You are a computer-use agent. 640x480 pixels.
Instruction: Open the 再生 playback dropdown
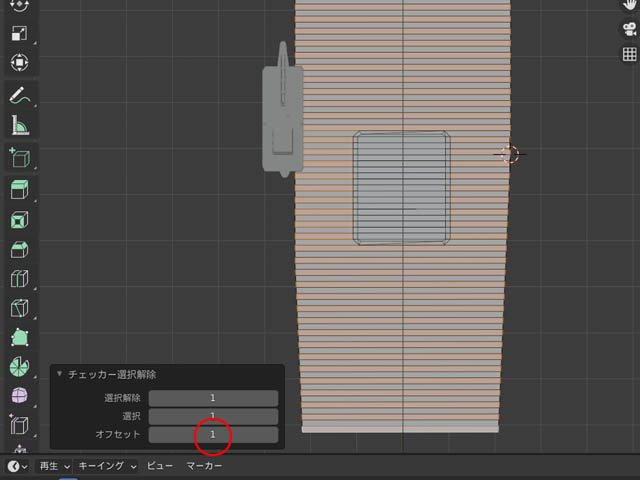tap(54, 466)
